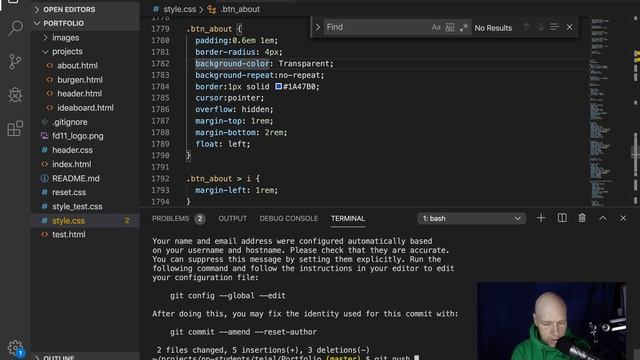Toggle Match Case in Find widget
This screenshot has width=640, height=360.
(436, 27)
